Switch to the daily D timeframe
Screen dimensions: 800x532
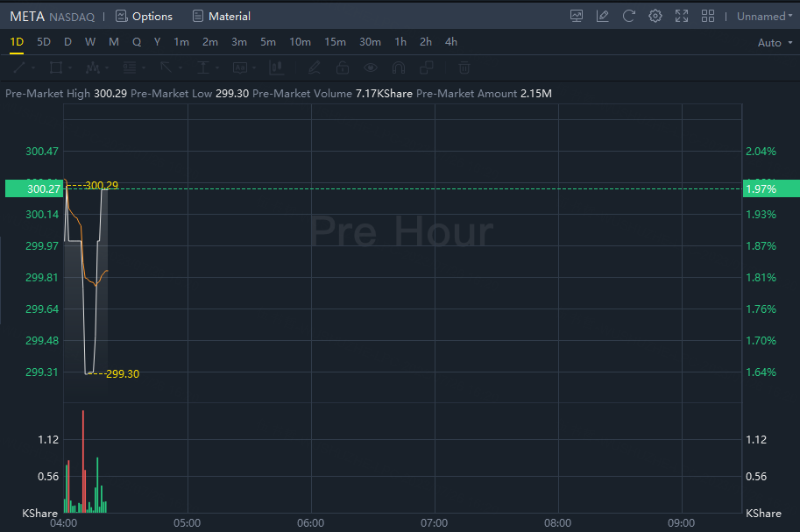coord(67,42)
